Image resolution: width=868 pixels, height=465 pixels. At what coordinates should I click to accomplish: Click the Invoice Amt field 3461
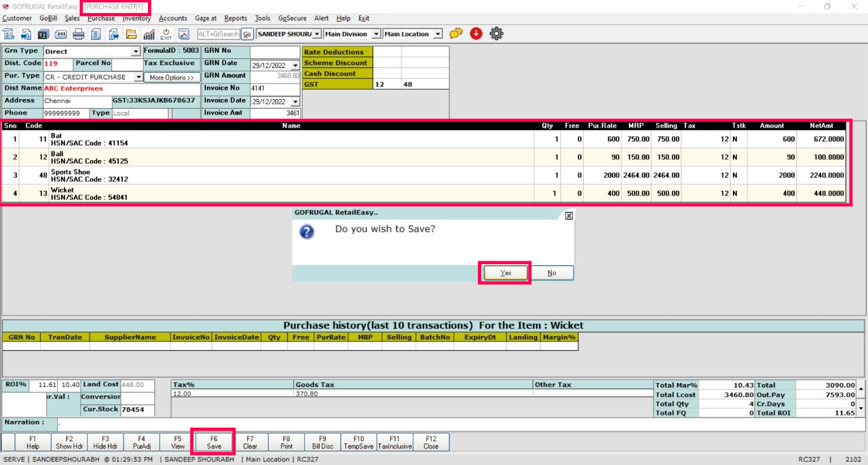275,114
